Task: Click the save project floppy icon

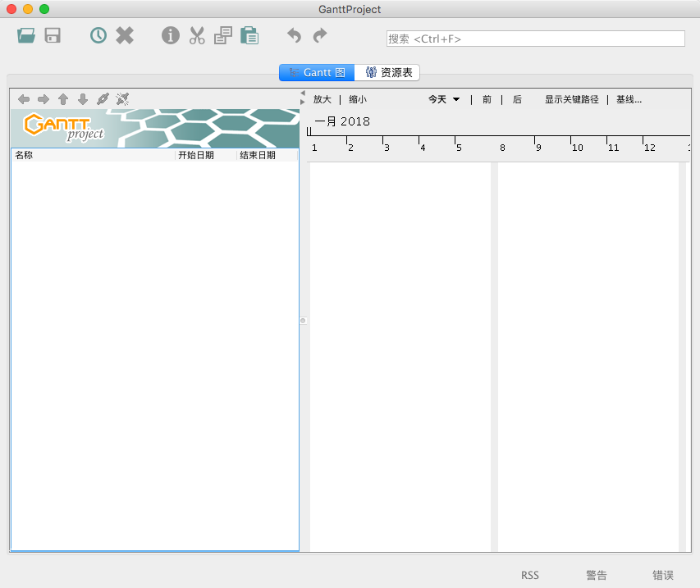Action: [x=53, y=36]
